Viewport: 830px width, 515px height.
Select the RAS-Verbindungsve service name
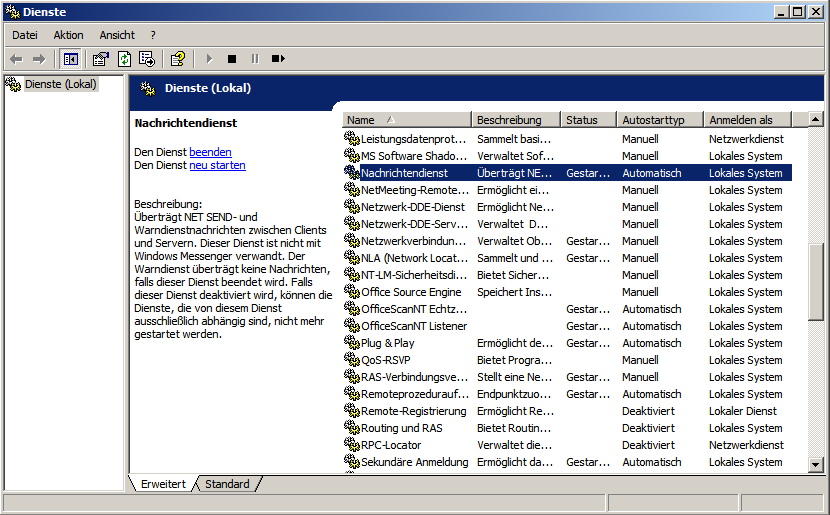414,377
